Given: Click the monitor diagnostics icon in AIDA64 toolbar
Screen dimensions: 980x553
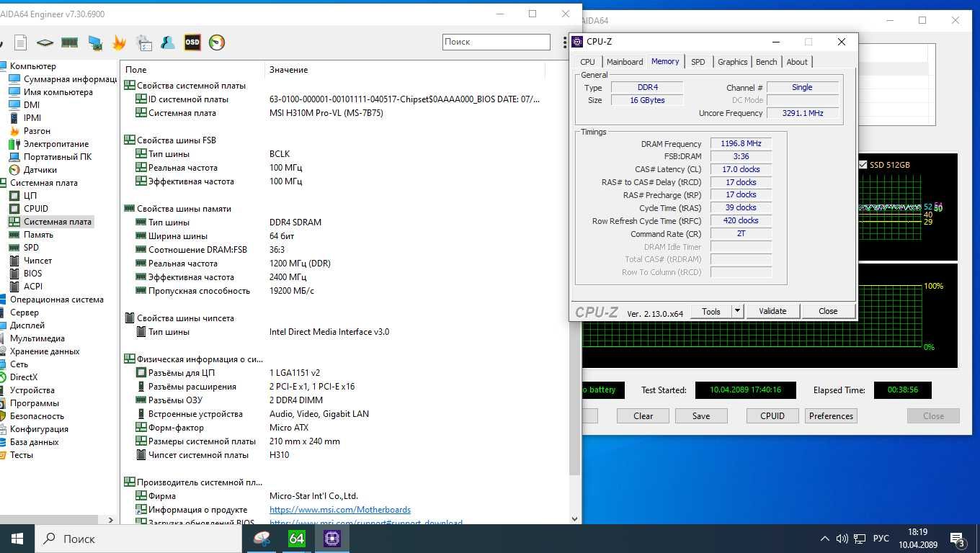Looking at the screenshot, I should (x=94, y=42).
